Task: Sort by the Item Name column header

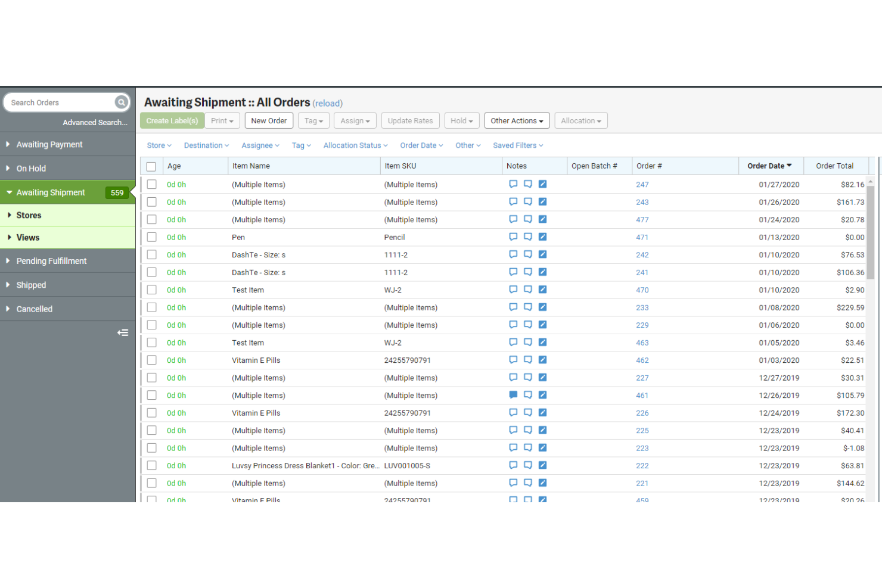Action: [x=304, y=166]
